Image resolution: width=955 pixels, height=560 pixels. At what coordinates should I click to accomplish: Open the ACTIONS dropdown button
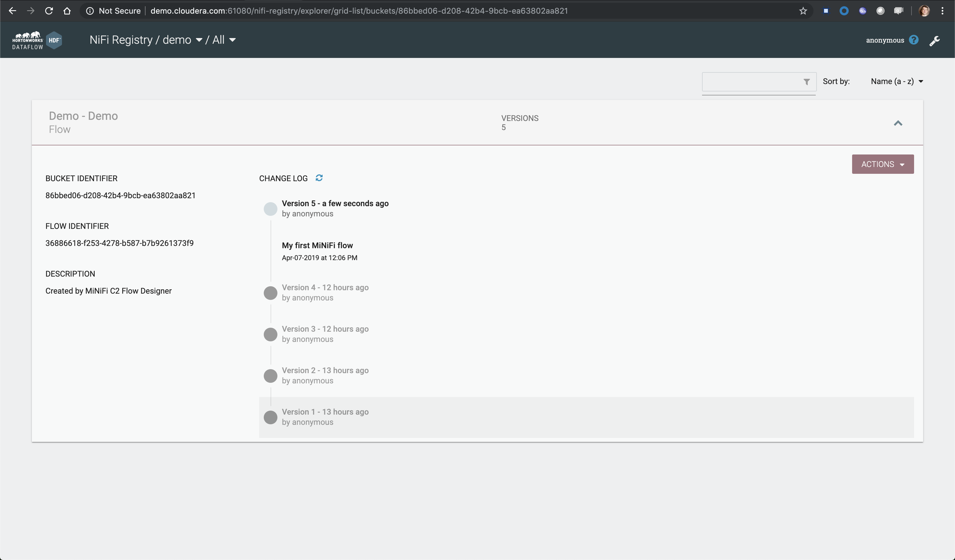point(883,164)
